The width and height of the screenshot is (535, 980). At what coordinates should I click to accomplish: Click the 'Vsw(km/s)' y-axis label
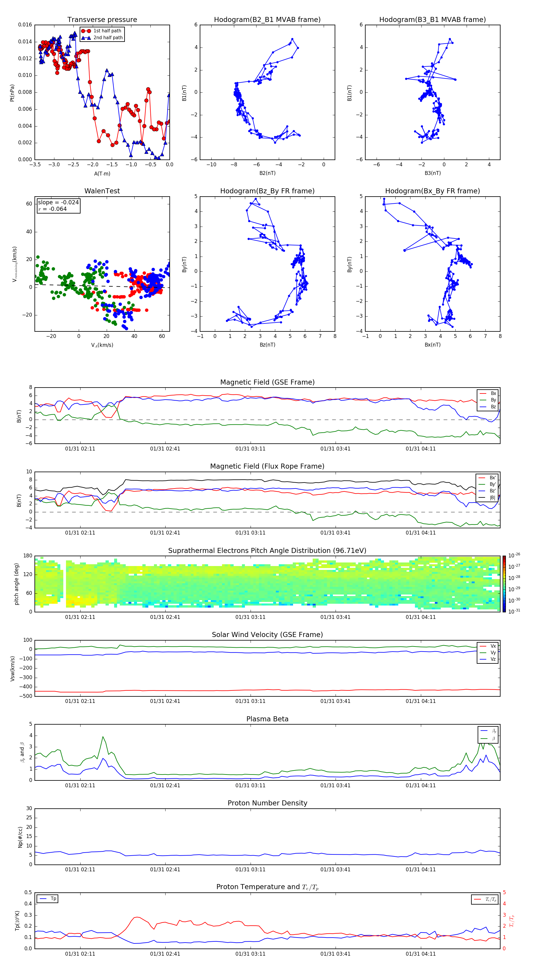pyautogui.click(x=12, y=668)
